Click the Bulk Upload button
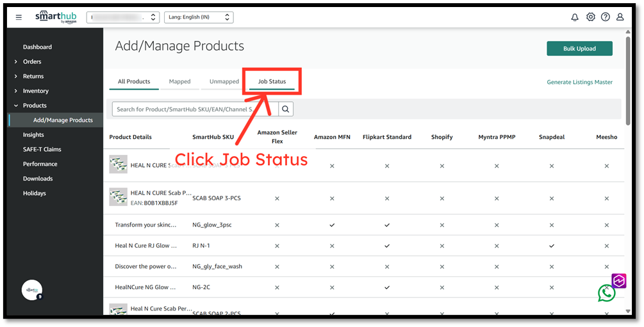This screenshot has height=327, width=644. (x=579, y=49)
